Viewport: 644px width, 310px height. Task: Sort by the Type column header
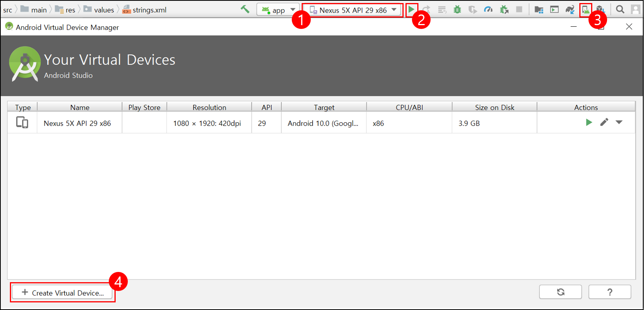point(22,107)
